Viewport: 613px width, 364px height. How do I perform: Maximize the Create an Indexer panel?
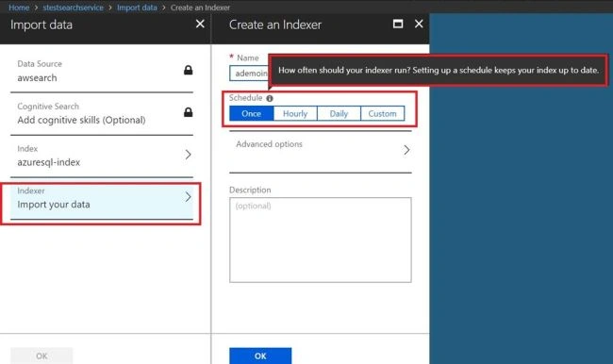click(398, 25)
